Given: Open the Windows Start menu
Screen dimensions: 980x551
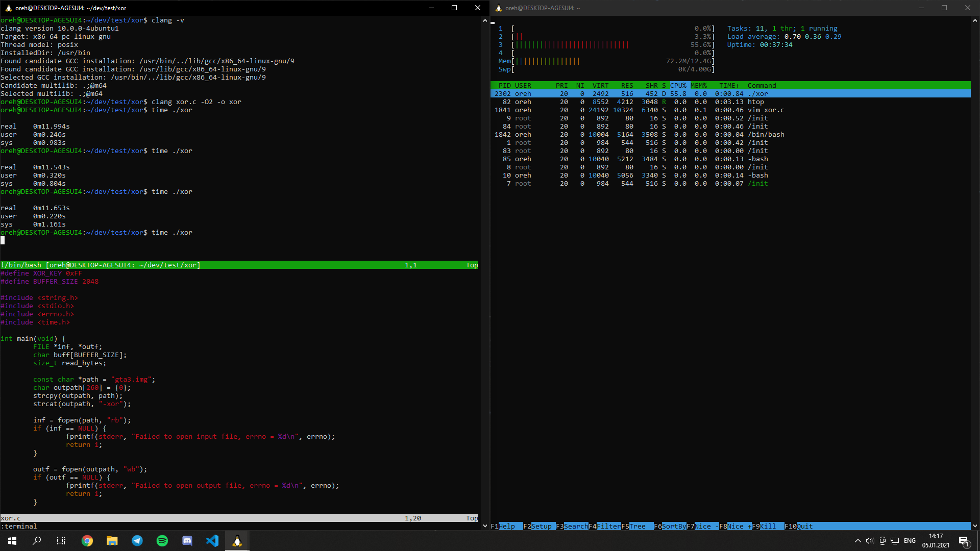Looking at the screenshot, I should 12,541.
